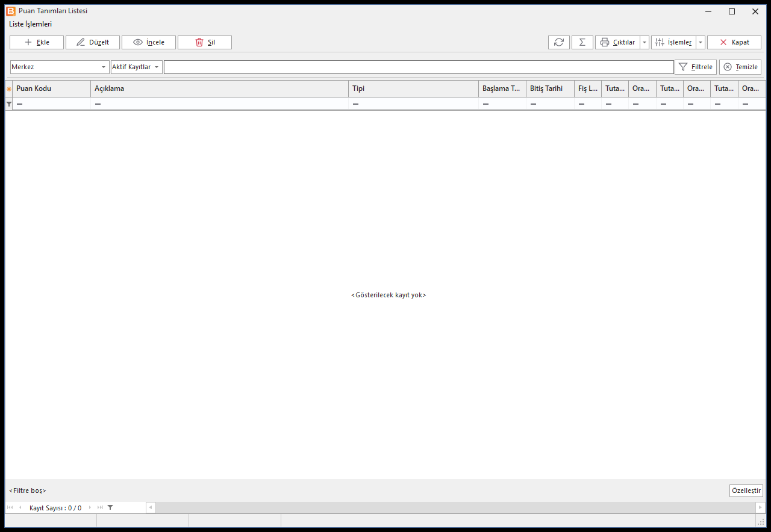Viewport: 771px width, 532px height.
Task: Open the Liste İşlemleri menu
Action: pos(31,24)
